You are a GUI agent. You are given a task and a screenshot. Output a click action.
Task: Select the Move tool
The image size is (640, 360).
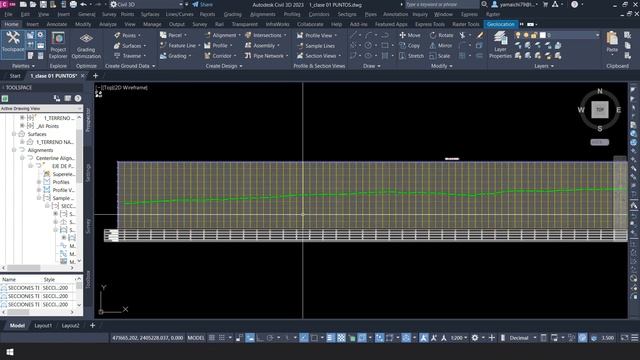coord(410,35)
